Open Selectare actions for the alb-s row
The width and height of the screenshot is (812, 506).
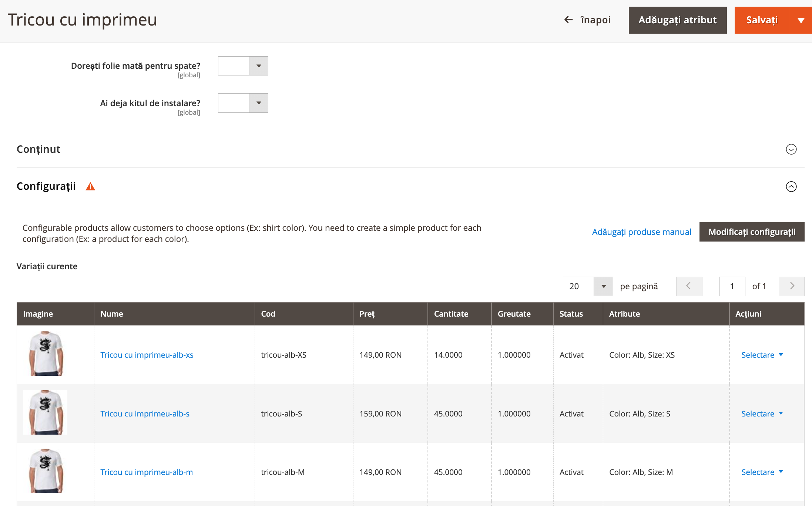click(x=762, y=414)
